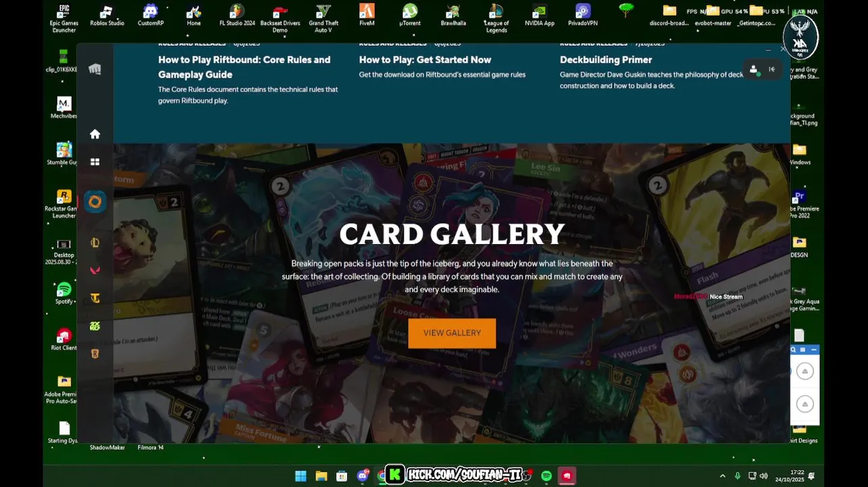Open File Explorer from taskbar
Viewport: 868px width, 487px height.
[321, 476]
